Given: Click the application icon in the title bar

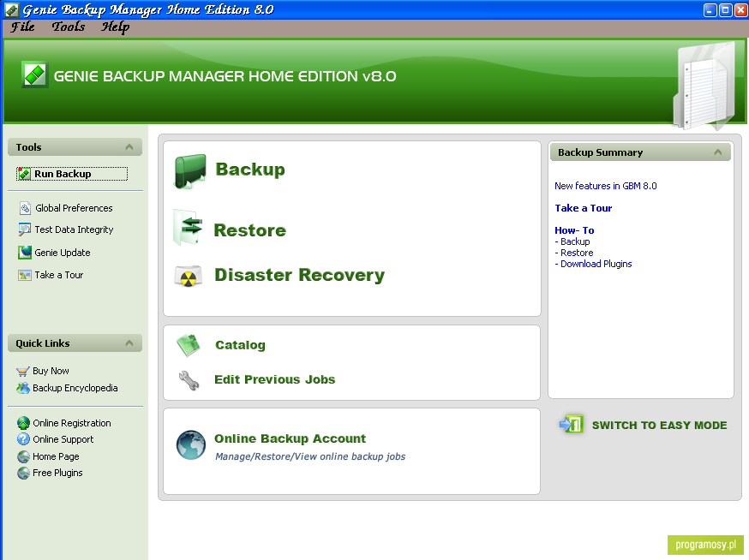Looking at the screenshot, I should (11, 9).
